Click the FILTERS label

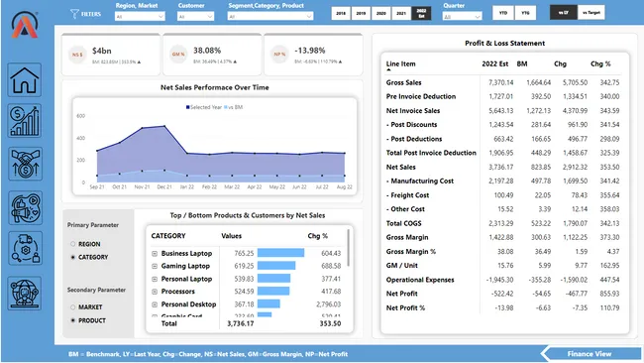[91, 14]
